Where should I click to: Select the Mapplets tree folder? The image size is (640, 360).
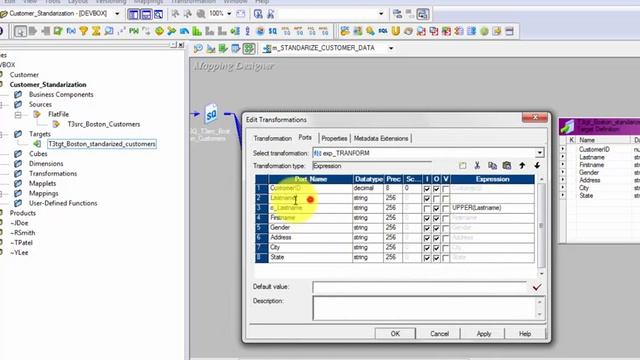pos(42,184)
